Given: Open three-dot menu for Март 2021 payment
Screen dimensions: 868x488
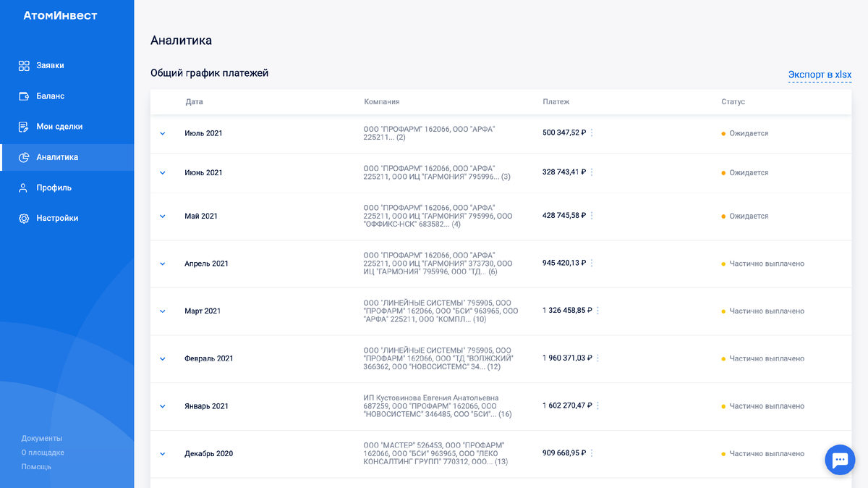Looking at the screenshot, I should coord(597,311).
